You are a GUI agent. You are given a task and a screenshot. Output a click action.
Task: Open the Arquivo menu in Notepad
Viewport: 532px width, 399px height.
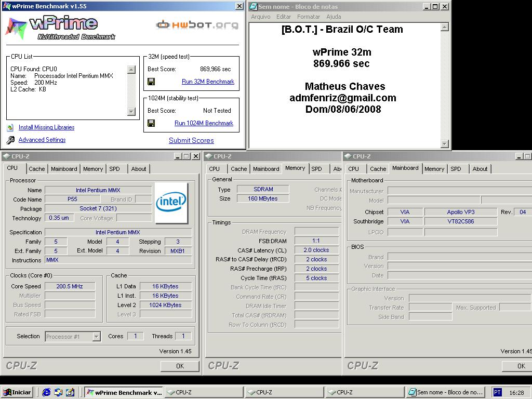(x=261, y=17)
